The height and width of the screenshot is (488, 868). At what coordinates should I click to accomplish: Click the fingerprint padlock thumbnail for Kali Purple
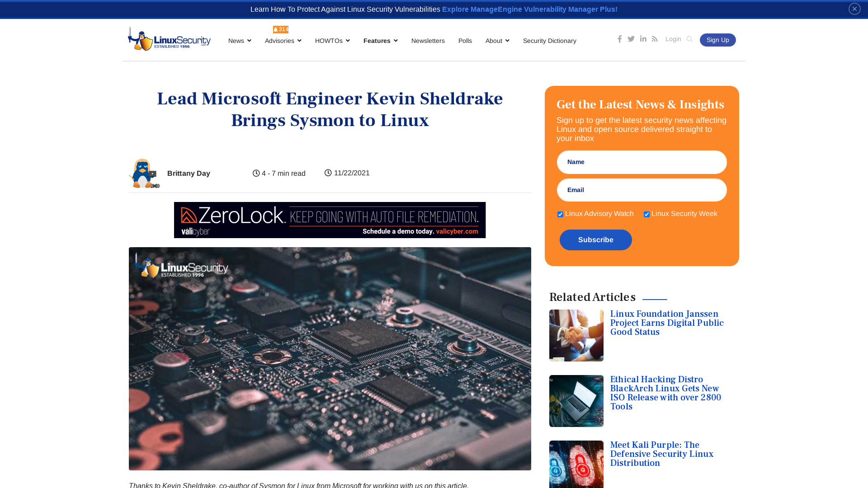point(576,464)
